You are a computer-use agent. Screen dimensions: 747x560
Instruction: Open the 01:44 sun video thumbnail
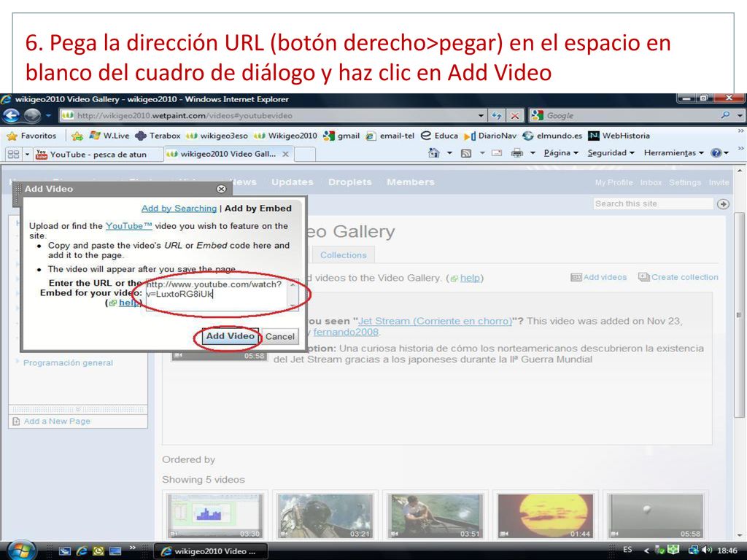(x=545, y=516)
